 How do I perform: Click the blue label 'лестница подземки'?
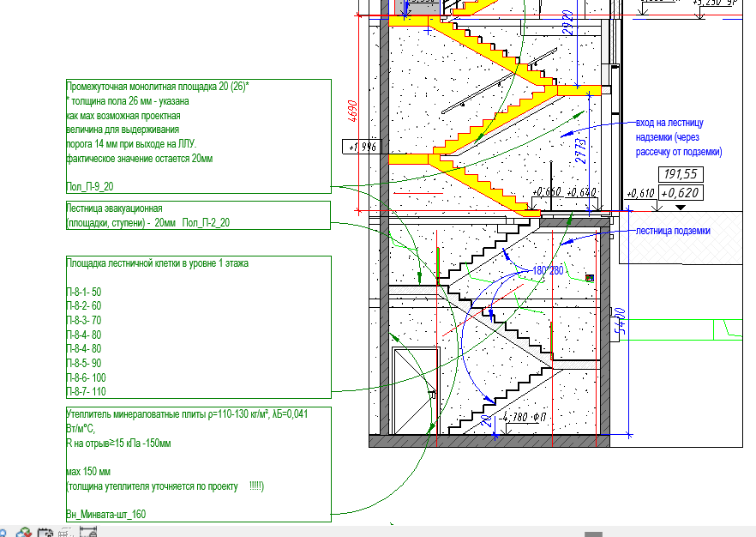point(673,231)
